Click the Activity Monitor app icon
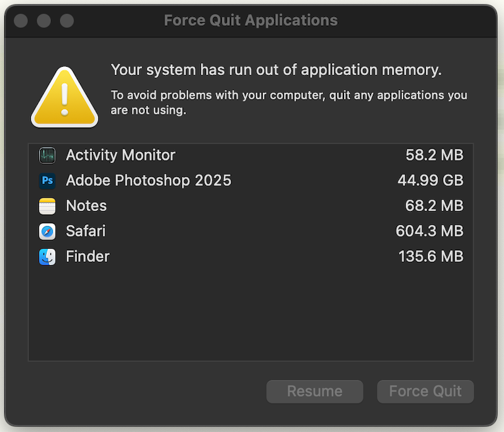The height and width of the screenshot is (432, 504). click(47, 156)
